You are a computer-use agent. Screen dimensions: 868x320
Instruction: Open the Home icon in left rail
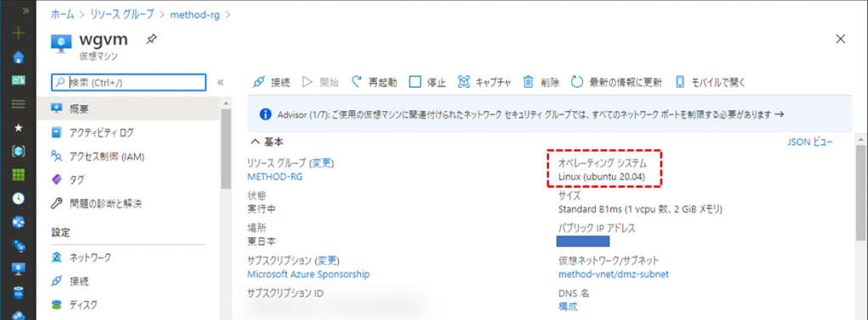click(x=19, y=57)
